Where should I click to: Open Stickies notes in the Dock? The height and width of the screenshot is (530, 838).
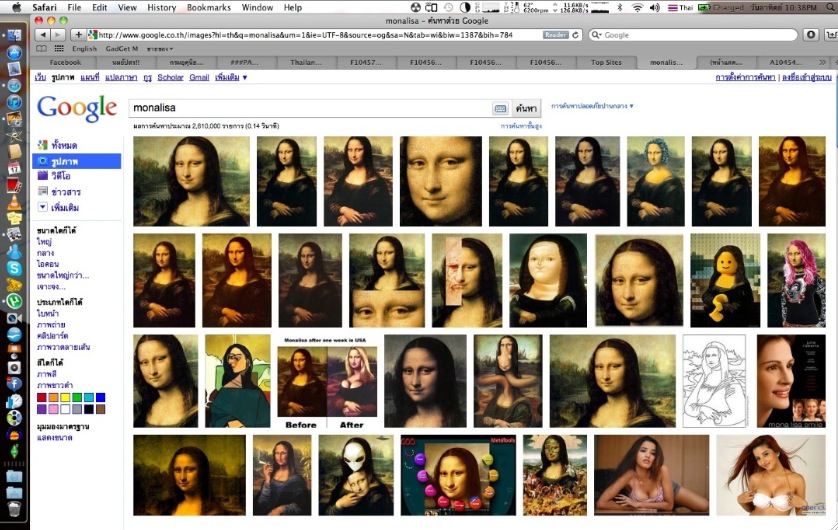coord(14,219)
